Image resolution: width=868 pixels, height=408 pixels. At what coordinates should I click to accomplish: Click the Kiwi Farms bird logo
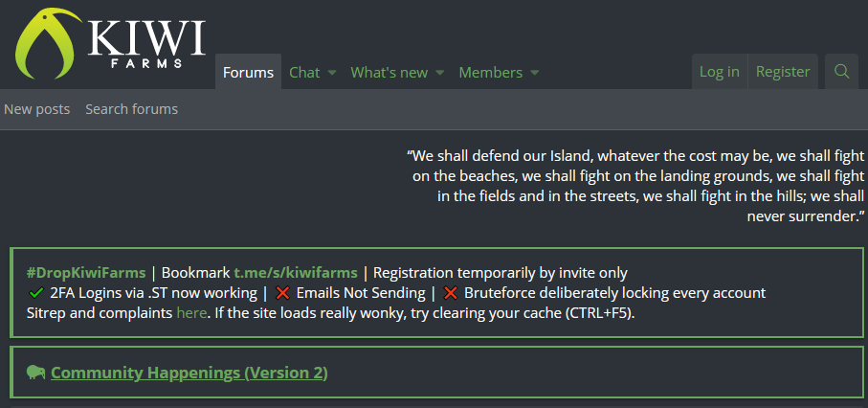[50, 45]
